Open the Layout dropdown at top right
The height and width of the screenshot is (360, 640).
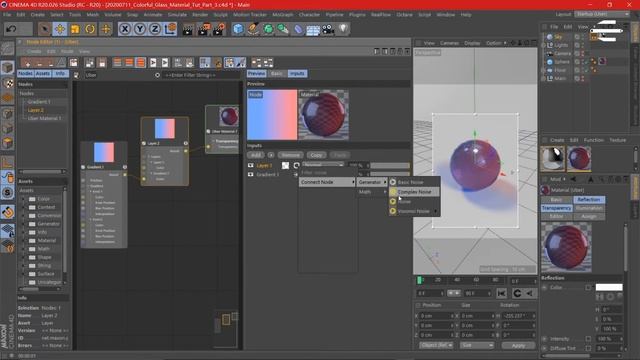[x=602, y=14]
